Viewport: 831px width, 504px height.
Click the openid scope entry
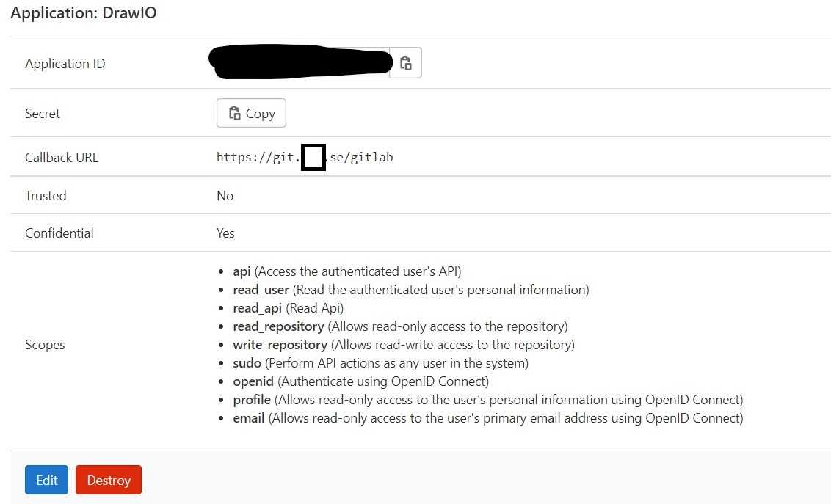pos(253,381)
